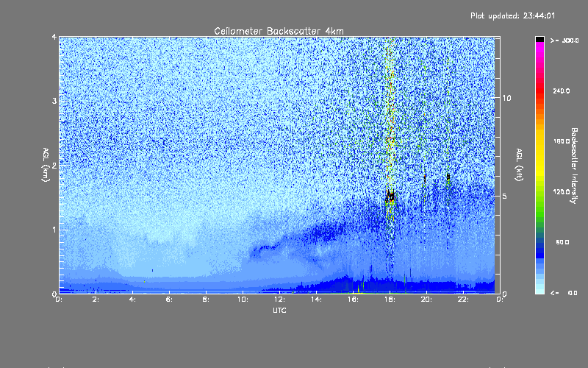Click the 120.0 colorbar value
588x368 pixels.
click(x=562, y=192)
